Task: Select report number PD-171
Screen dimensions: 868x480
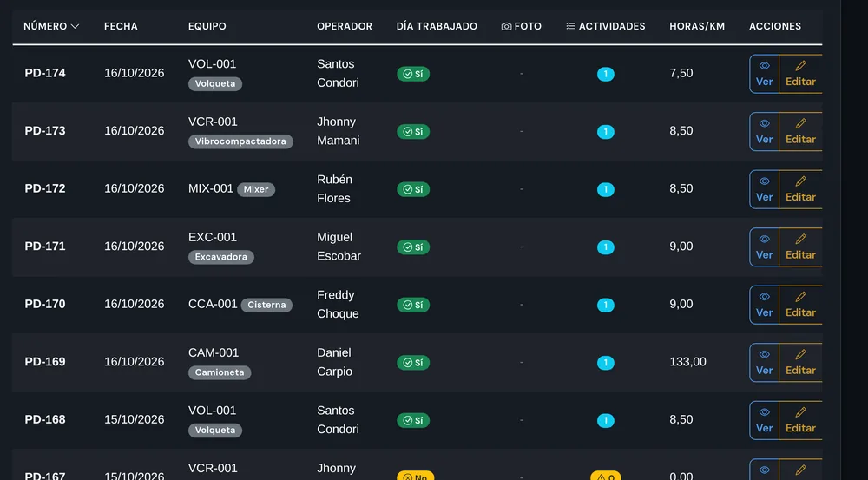Action: (45, 246)
